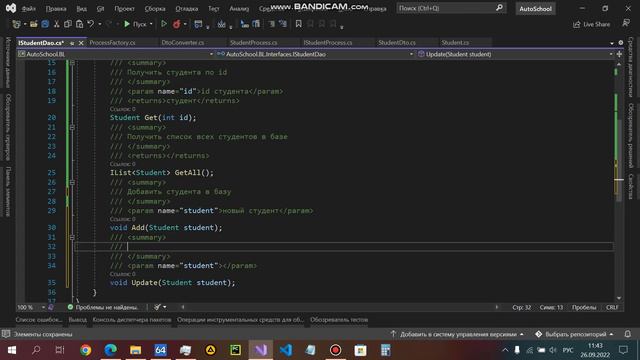This screenshot has height=360, width=640.
Task: Save file with the blue disk icon
Action: 45,24
